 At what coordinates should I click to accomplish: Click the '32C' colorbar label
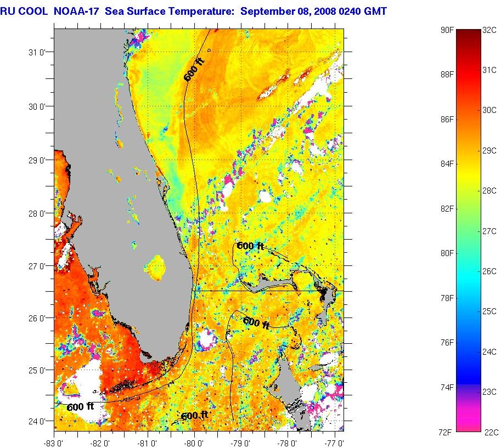point(489,30)
